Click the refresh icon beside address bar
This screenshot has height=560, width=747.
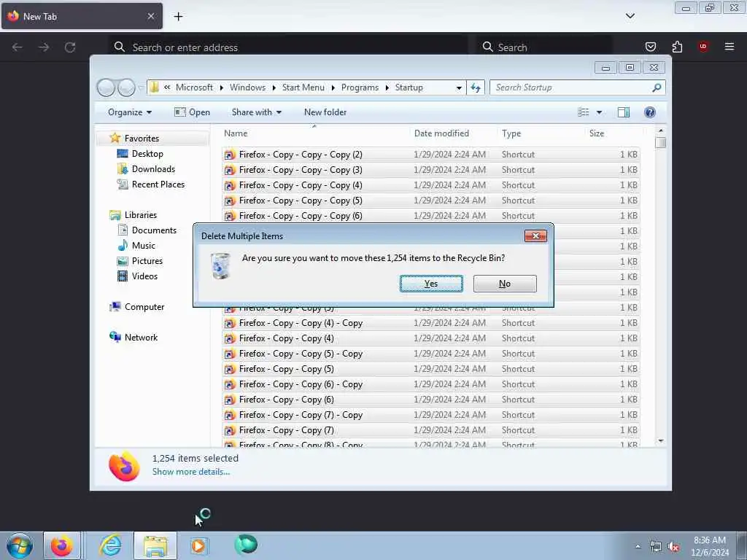[476, 87]
